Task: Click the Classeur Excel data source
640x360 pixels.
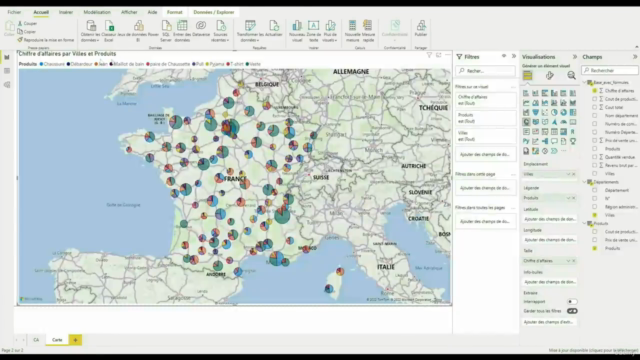Action: point(109,31)
